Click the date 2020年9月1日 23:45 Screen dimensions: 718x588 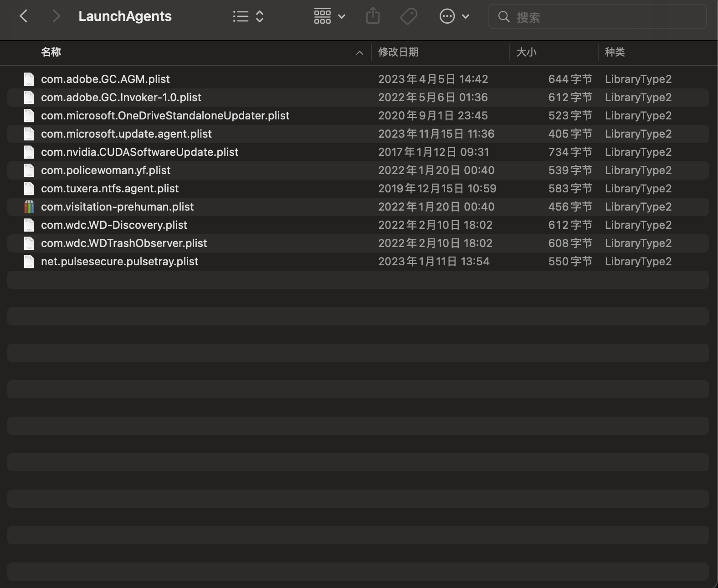433,116
